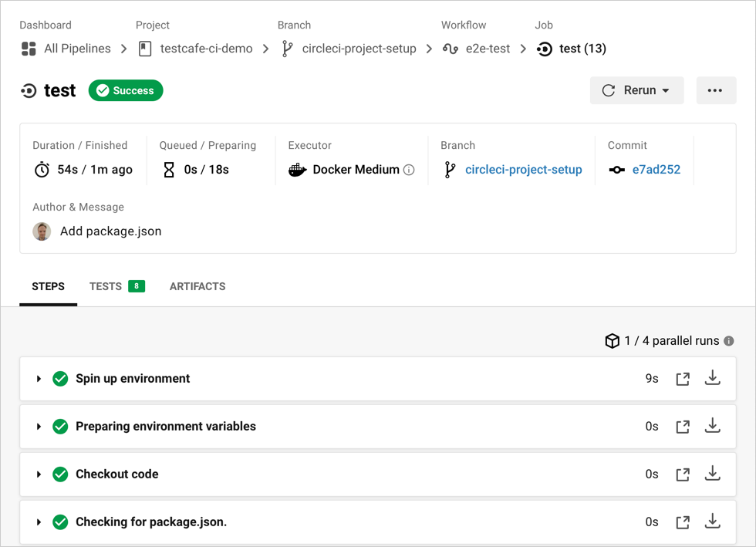Download Checking for package.json log
The image size is (756, 547).
pos(713,522)
